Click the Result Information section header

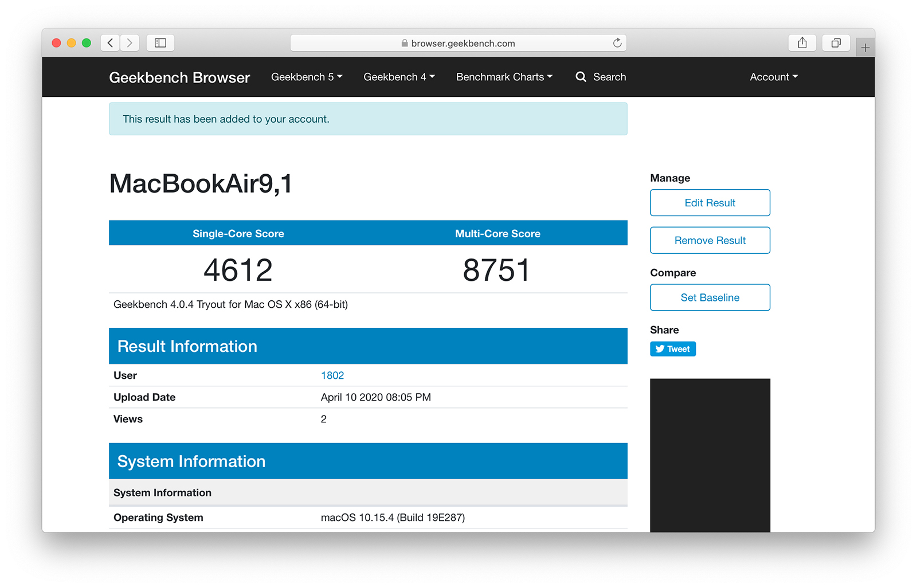click(x=368, y=346)
